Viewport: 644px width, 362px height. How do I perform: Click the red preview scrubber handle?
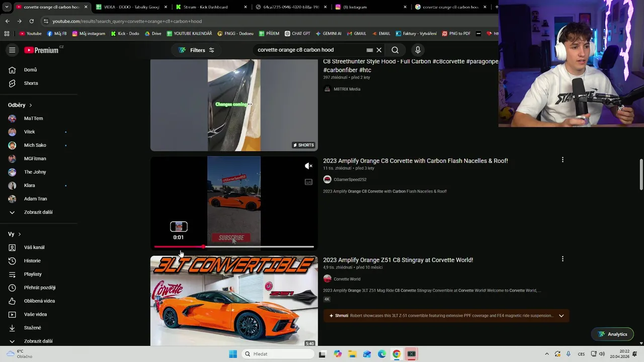tap(203, 247)
